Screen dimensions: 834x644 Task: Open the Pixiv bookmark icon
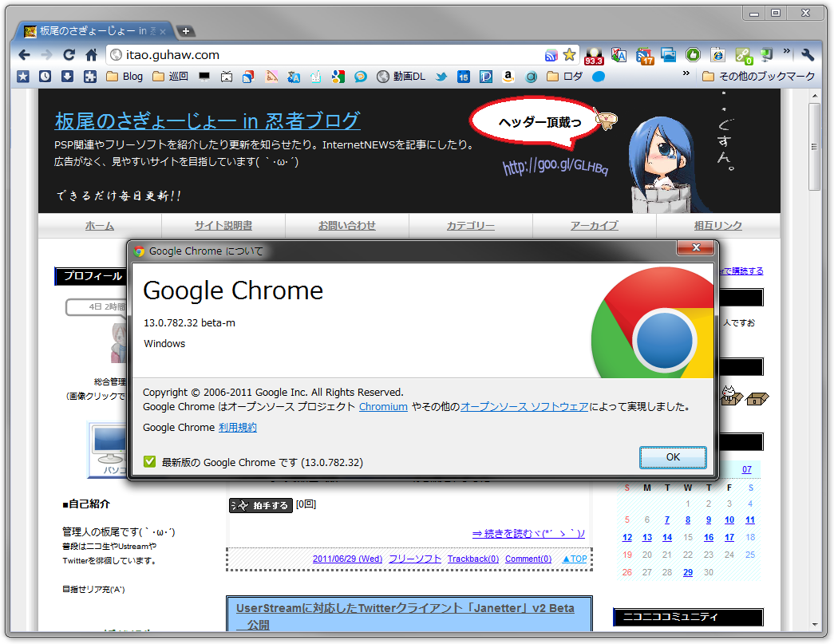click(485, 77)
